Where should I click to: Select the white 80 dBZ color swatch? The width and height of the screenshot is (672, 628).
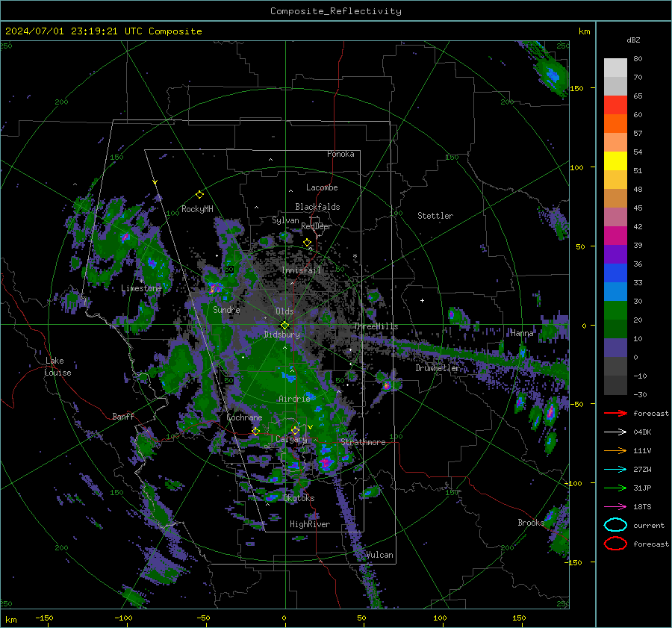tap(615, 67)
